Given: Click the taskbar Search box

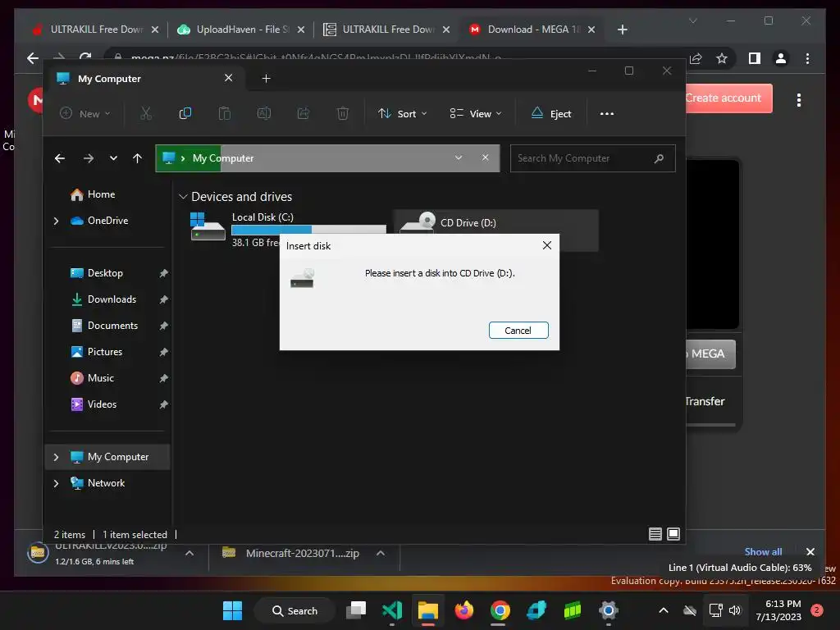Looking at the screenshot, I should 294,610.
